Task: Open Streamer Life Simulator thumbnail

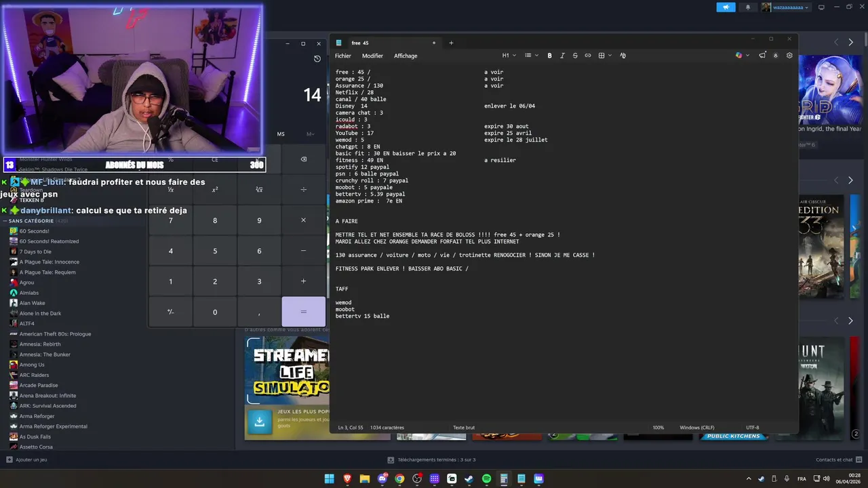Action: [288, 371]
